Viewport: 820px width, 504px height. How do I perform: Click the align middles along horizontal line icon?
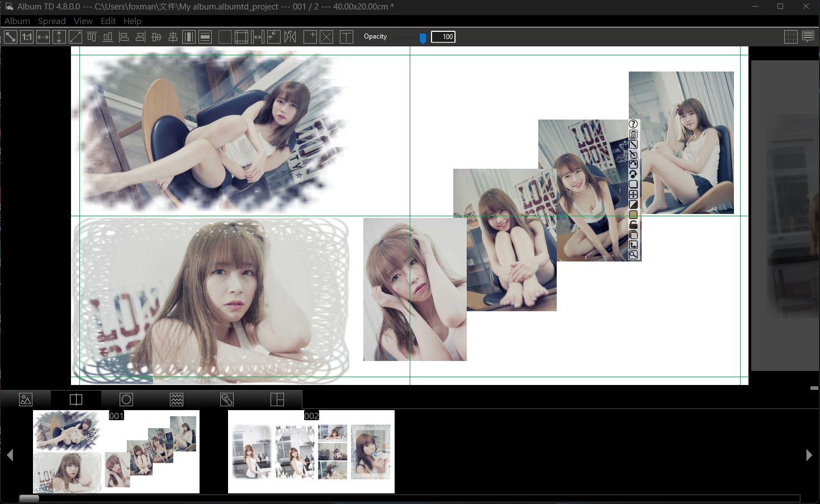tap(157, 37)
